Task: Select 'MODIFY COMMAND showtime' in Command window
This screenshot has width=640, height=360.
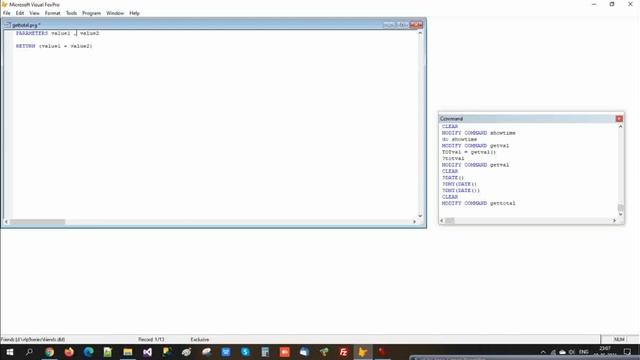Action: coord(478,133)
